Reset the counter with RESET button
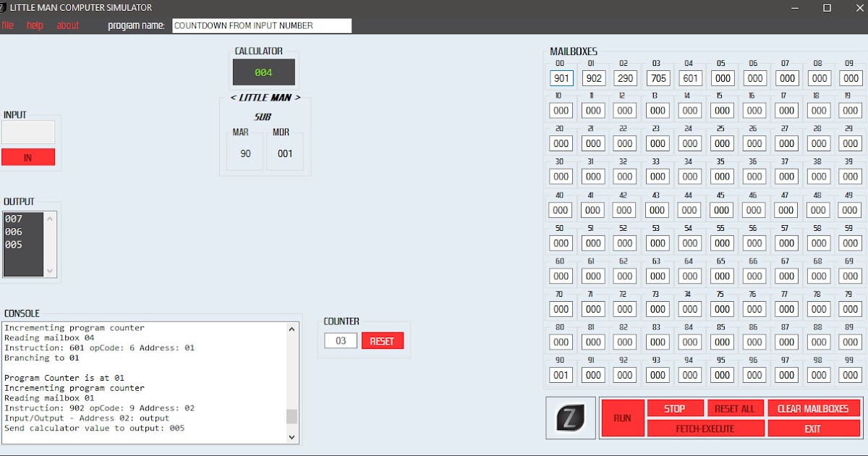 (383, 340)
